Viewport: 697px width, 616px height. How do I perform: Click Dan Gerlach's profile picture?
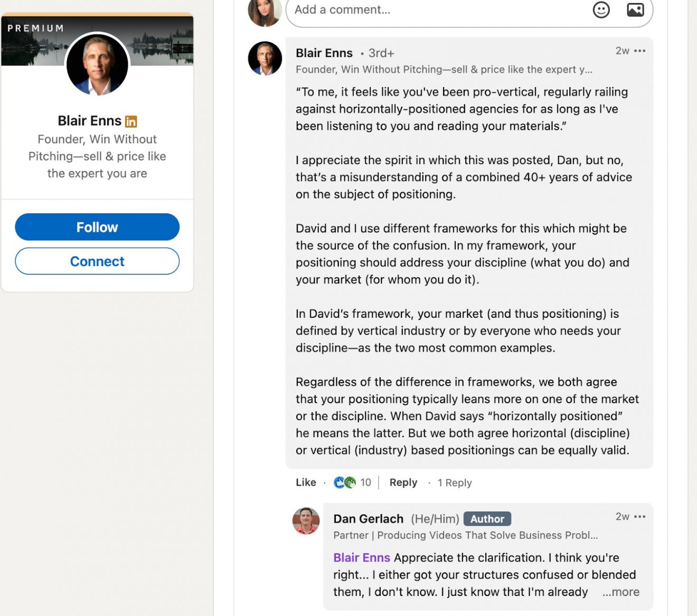[x=305, y=520]
